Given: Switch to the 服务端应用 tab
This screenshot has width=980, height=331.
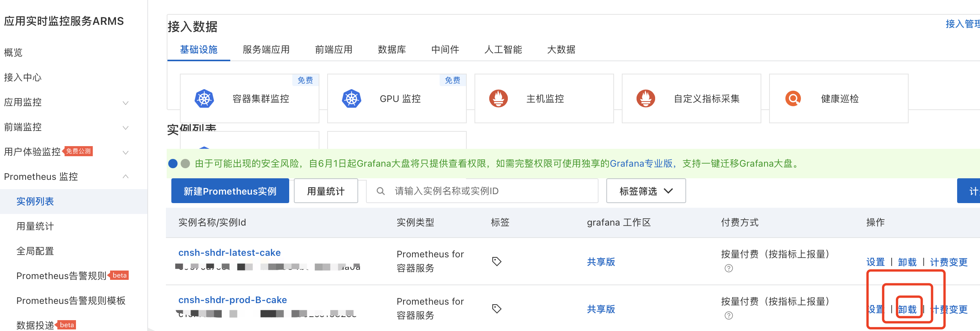Looking at the screenshot, I should click(266, 50).
